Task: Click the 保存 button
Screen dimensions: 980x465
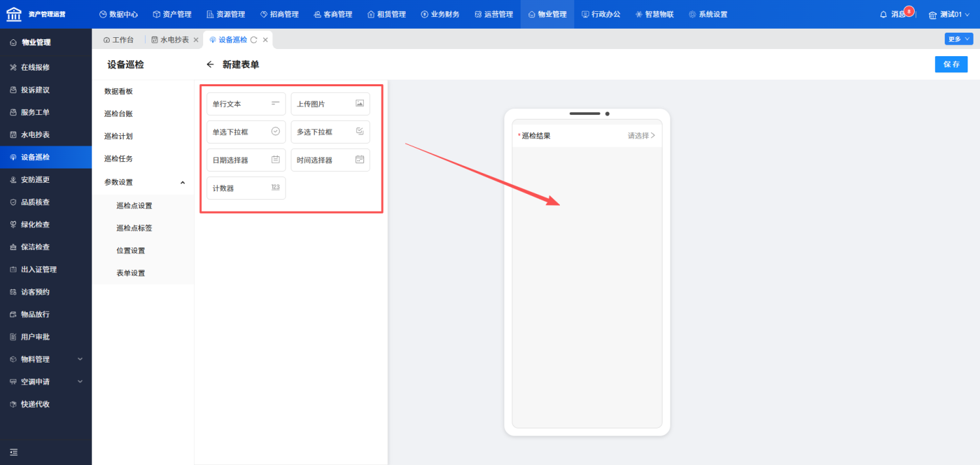Action: tap(951, 64)
